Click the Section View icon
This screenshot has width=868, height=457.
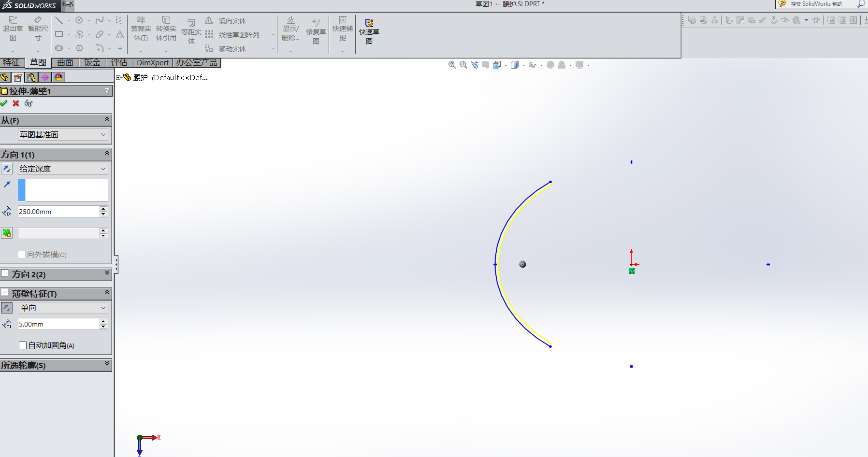coord(486,65)
